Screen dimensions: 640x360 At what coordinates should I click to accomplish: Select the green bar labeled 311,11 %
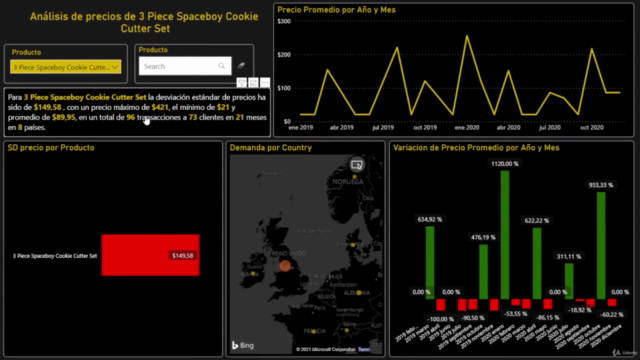click(569, 281)
